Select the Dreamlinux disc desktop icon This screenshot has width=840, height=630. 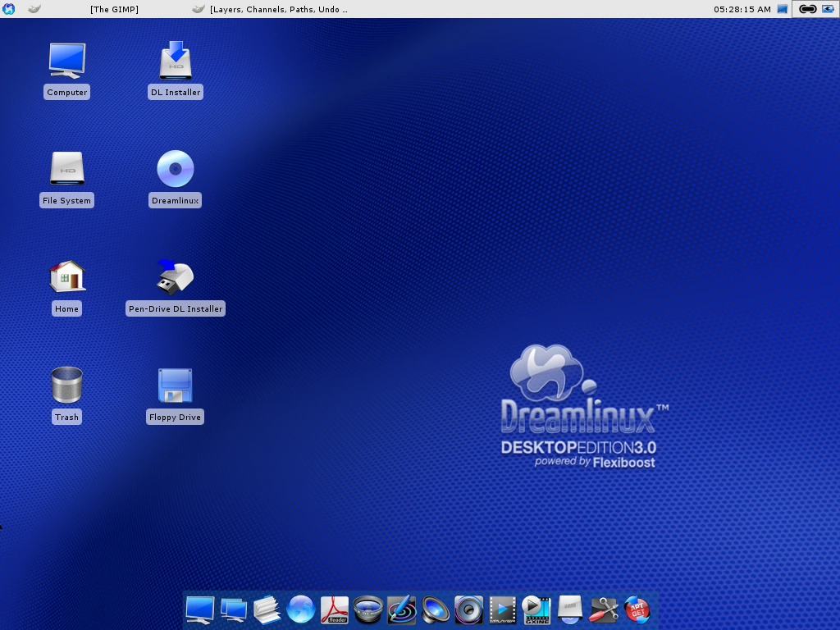[176, 170]
